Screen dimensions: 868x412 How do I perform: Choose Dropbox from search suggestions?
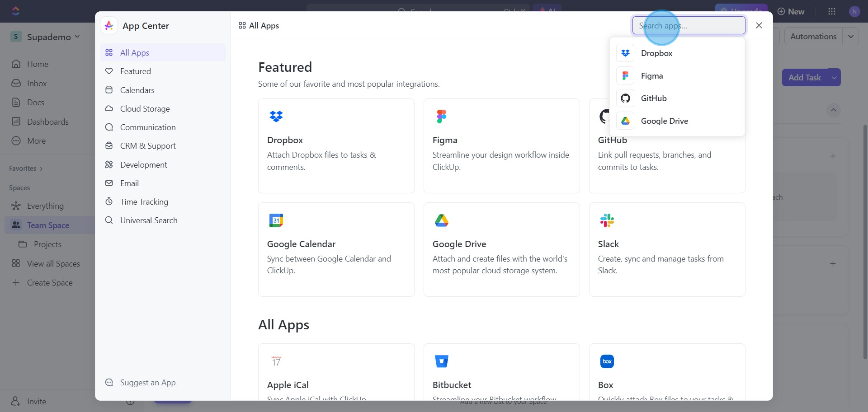click(x=677, y=53)
